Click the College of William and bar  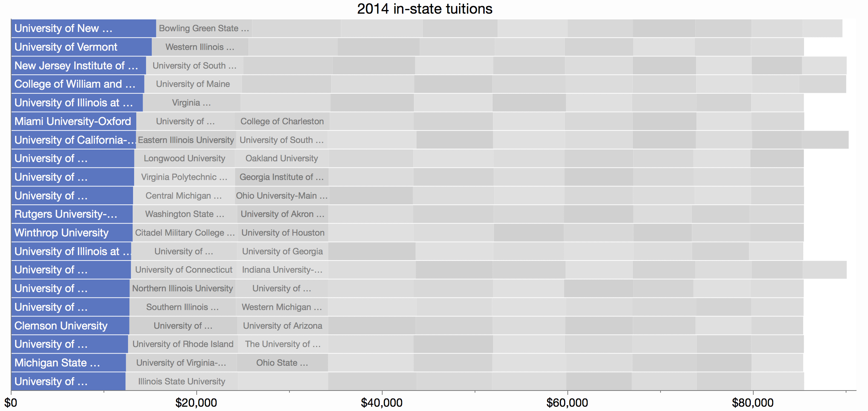click(x=78, y=84)
